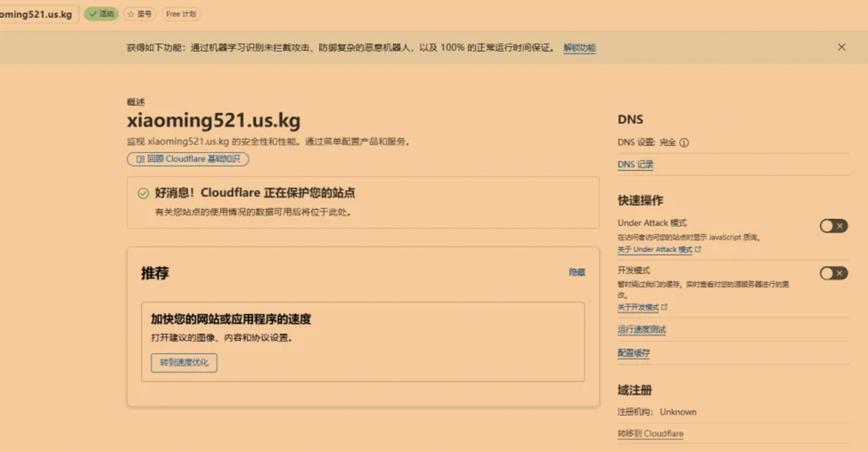Open 关于 Under Attack 模式 link
Image resolution: width=868 pixels, height=452 pixels.
tap(655, 249)
